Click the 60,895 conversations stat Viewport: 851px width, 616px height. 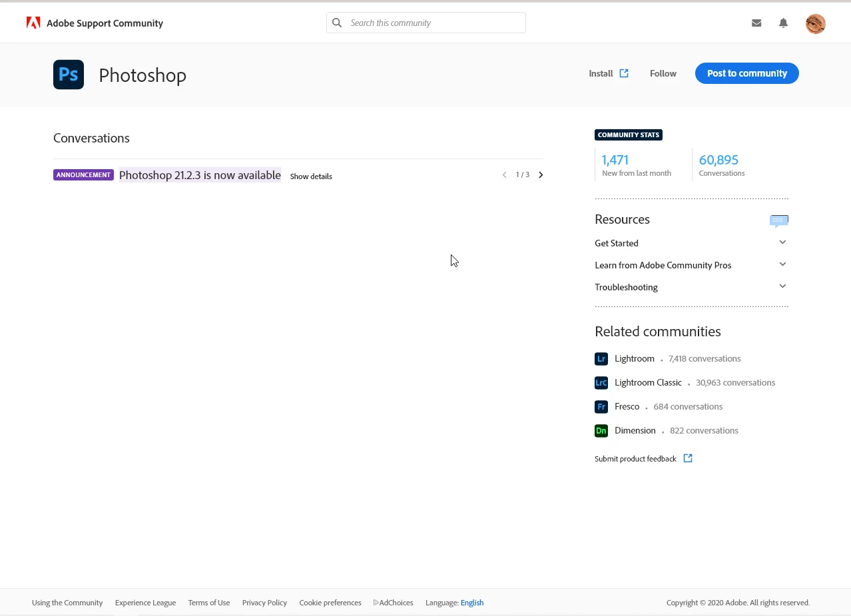click(x=722, y=164)
